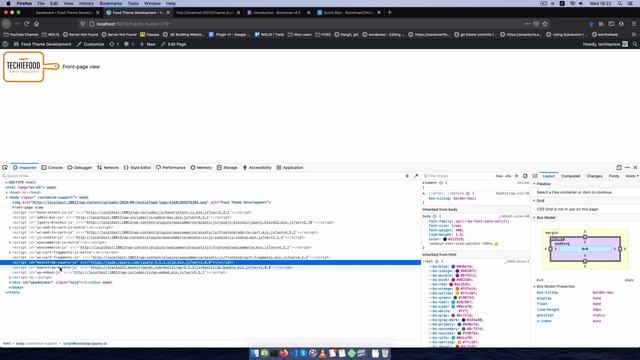The image size is (640, 360).
Task: Toggle the .cls classes panel
Action: 508,176
